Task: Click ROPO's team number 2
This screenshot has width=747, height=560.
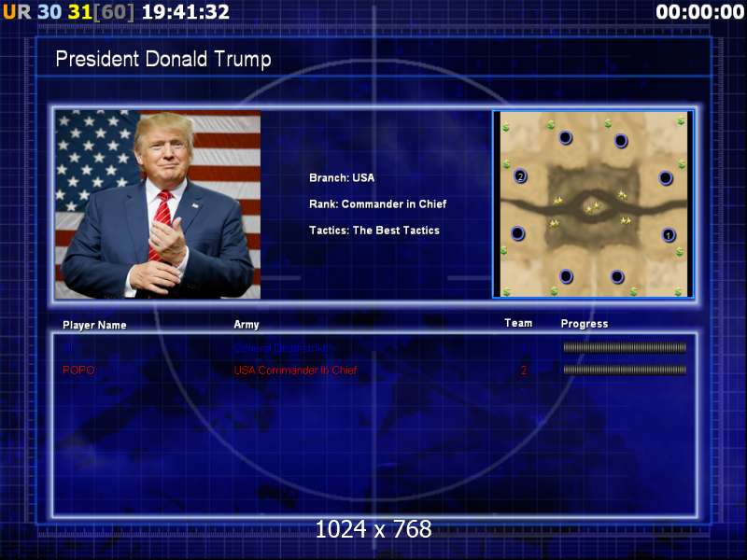Action: point(524,370)
